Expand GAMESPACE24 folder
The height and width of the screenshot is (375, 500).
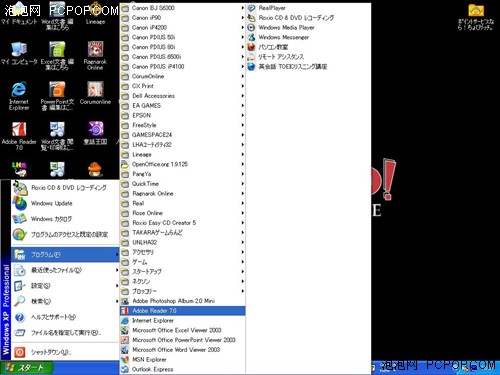click(x=183, y=135)
